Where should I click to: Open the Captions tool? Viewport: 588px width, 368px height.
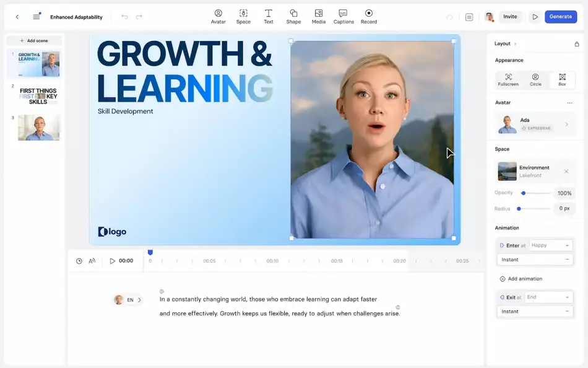tap(344, 16)
